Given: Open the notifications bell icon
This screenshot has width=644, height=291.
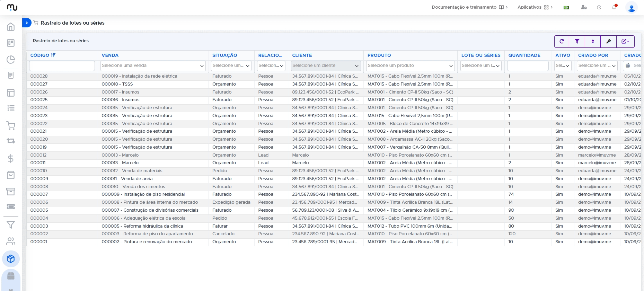Looking at the screenshot, I should 614,7.
